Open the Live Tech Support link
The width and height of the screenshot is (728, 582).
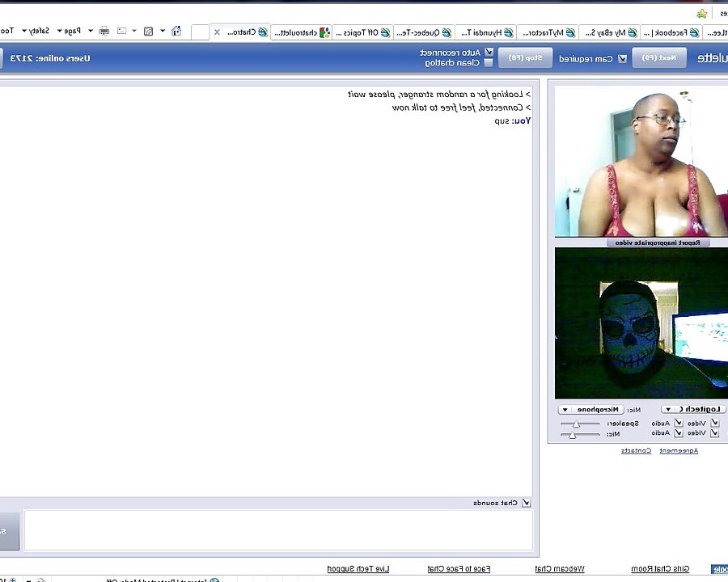[358, 568]
